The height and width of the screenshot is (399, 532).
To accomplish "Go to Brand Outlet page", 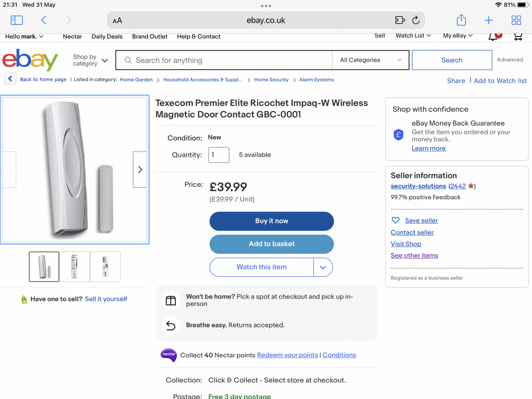I will (150, 37).
